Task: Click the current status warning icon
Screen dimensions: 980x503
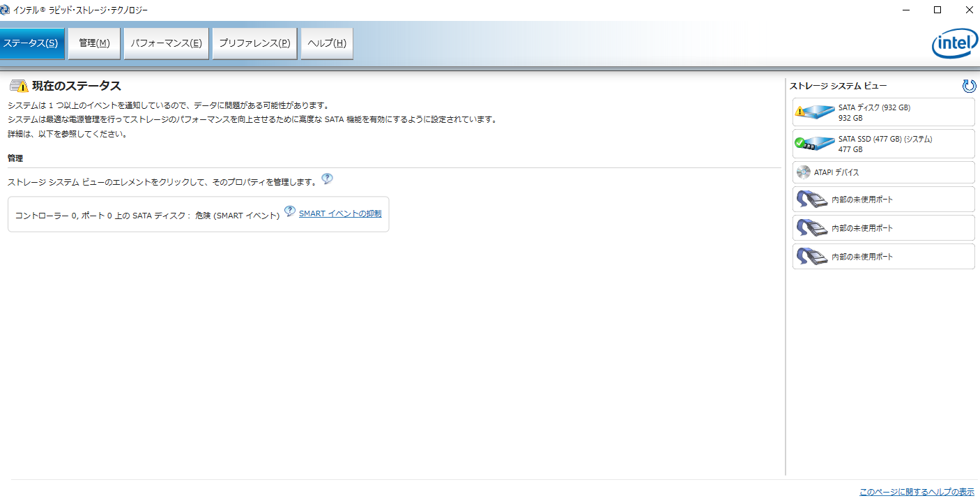Action: [19, 87]
